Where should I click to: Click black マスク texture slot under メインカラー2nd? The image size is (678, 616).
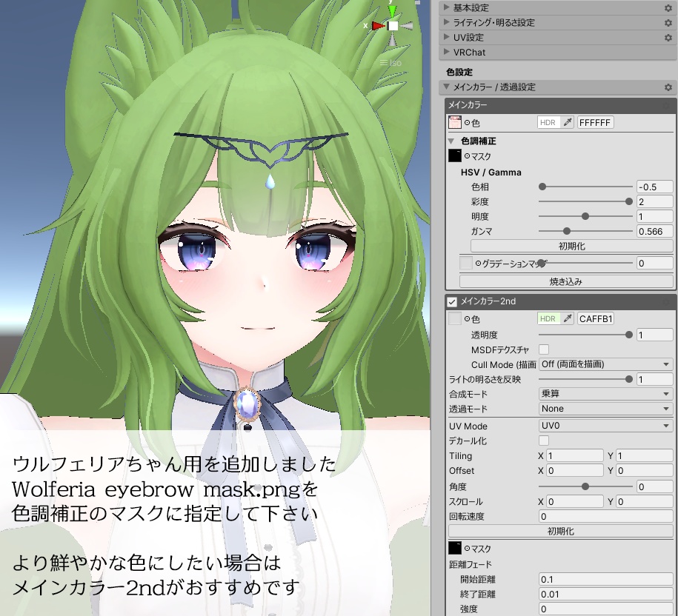click(455, 548)
